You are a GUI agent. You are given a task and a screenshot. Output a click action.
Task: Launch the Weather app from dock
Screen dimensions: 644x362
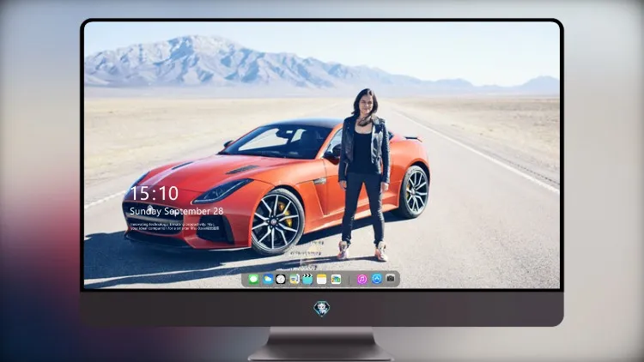(268, 279)
